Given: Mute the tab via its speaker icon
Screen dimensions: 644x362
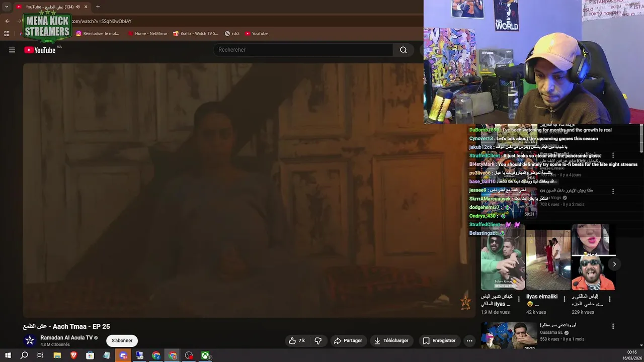Looking at the screenshot, I should click(77, 7).
